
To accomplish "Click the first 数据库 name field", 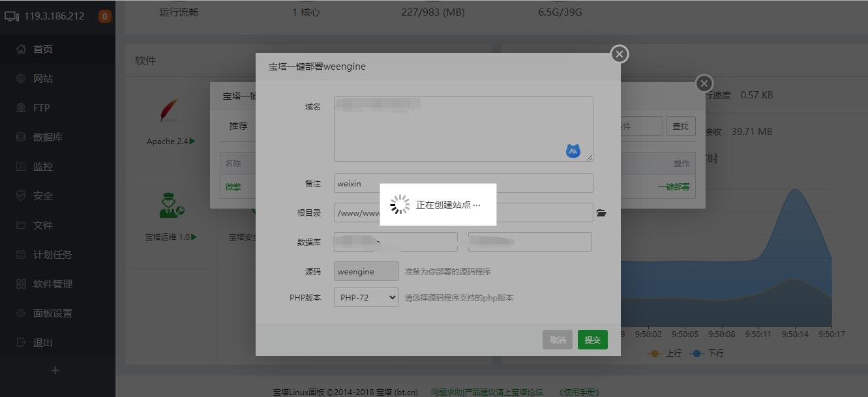I will (x=396, y=242).
